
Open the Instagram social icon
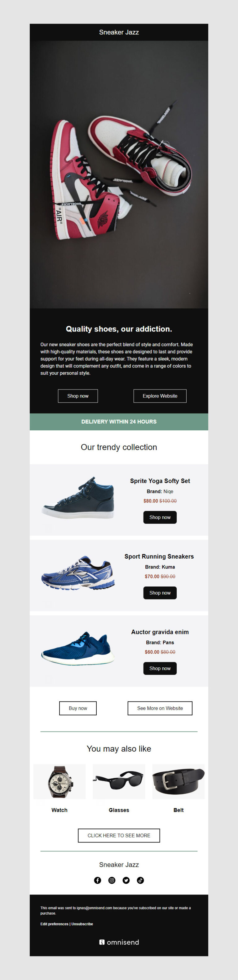coord(112,880)
